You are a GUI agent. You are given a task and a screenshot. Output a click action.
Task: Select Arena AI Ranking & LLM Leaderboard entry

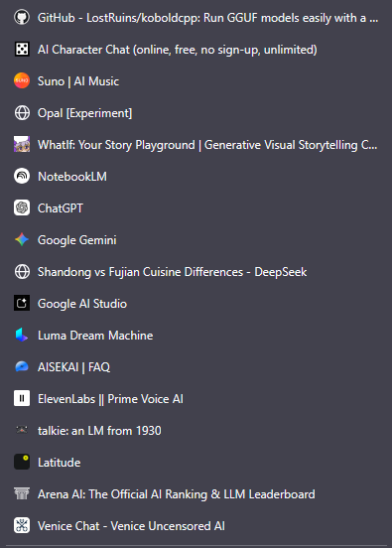tap(196, 493)
